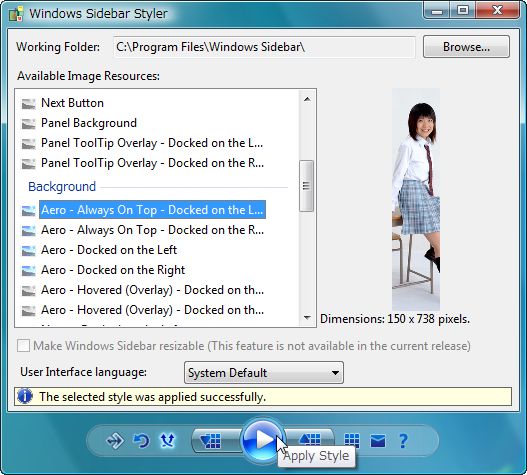Click the Background group header

coord(62,187)
